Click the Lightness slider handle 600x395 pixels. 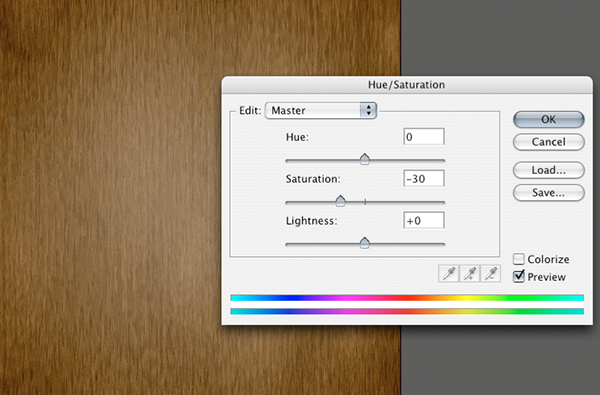[365, 243]
